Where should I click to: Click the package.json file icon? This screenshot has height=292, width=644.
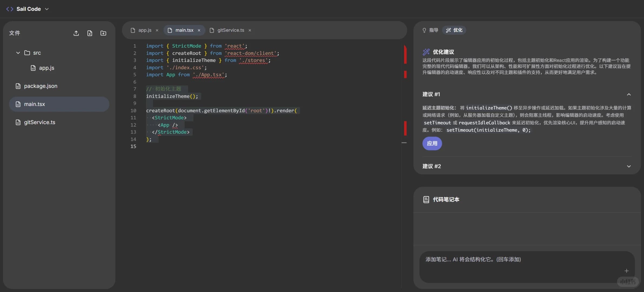coord(18,86)
